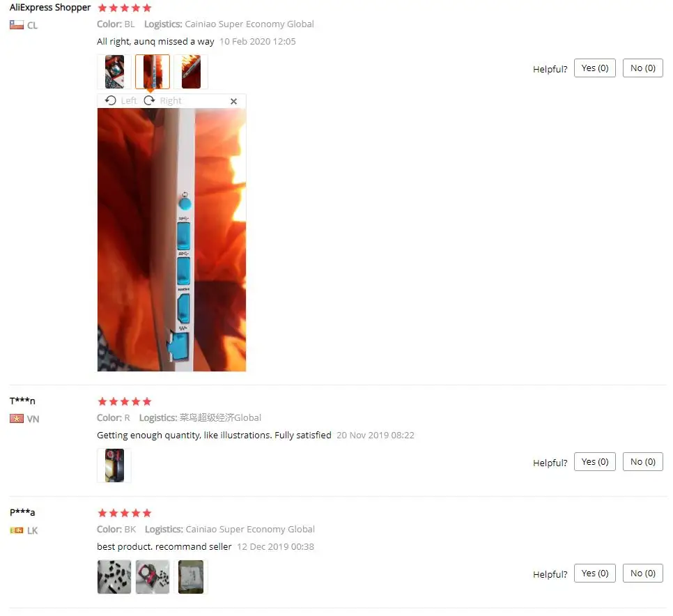This screenshot has width=673, height=616.
Task: Open first thumbnail in P***a review
Action: (x=114, y=577)
